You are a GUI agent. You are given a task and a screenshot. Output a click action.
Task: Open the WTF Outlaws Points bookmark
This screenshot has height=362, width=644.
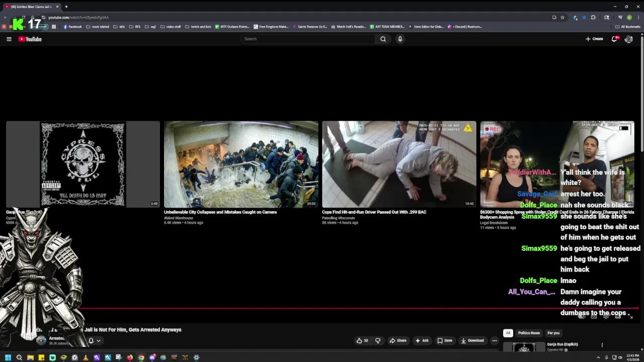click(x=232, y=27)
